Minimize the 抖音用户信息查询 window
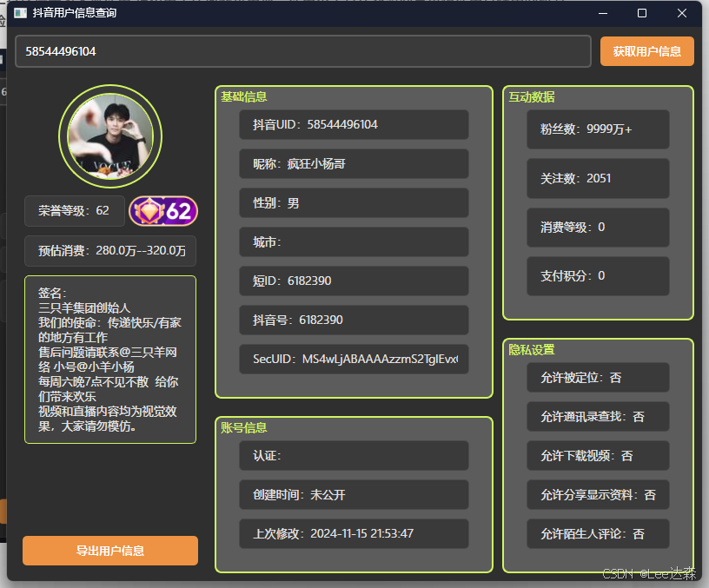 (603, 13)
